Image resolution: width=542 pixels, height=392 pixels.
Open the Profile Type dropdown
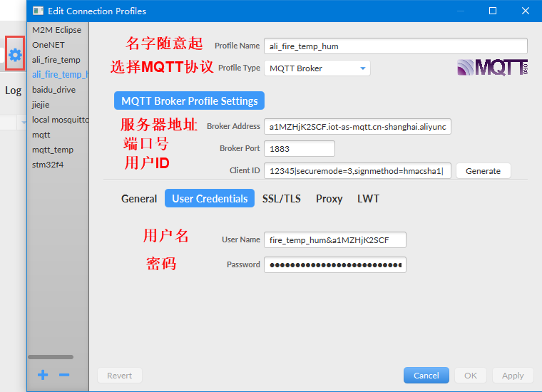[317, 68]
